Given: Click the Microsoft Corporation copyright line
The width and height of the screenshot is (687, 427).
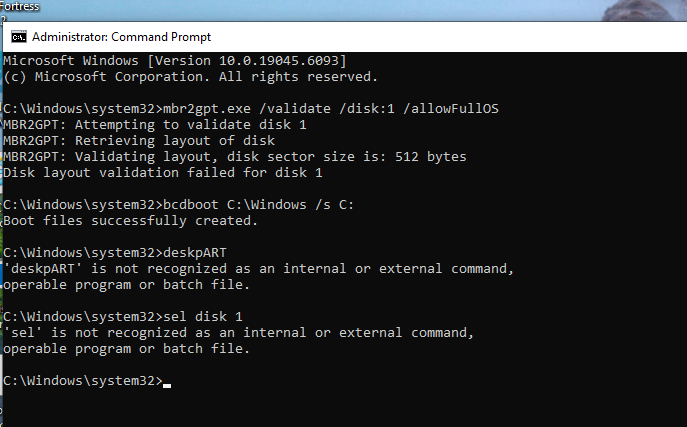Looking at the screenshot, I should tap(190, 77).
